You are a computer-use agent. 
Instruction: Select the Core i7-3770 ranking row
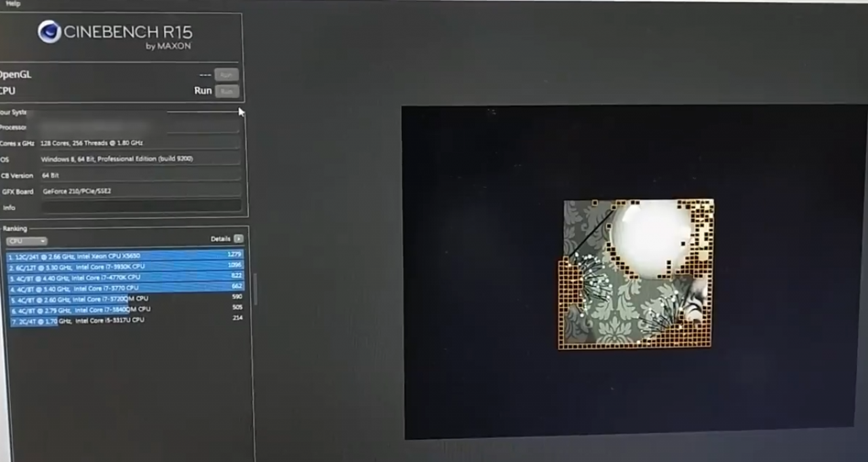click(x=125, y=288)
